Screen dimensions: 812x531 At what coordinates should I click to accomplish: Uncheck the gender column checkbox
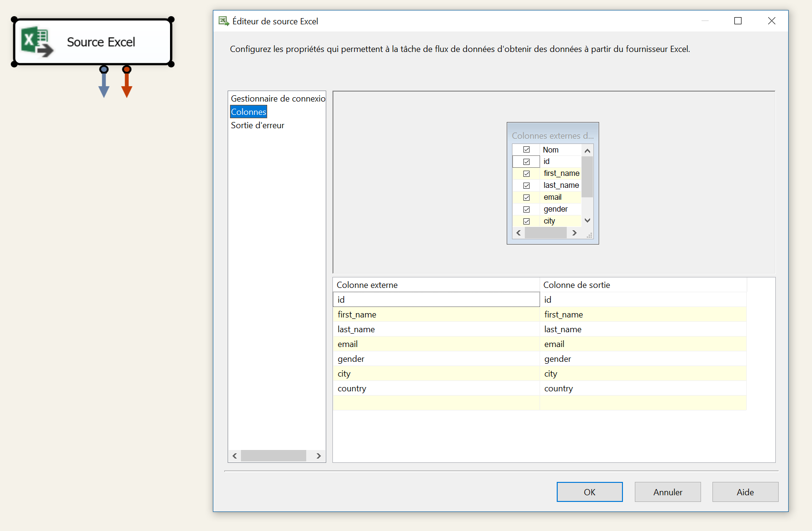click(526, 209)
